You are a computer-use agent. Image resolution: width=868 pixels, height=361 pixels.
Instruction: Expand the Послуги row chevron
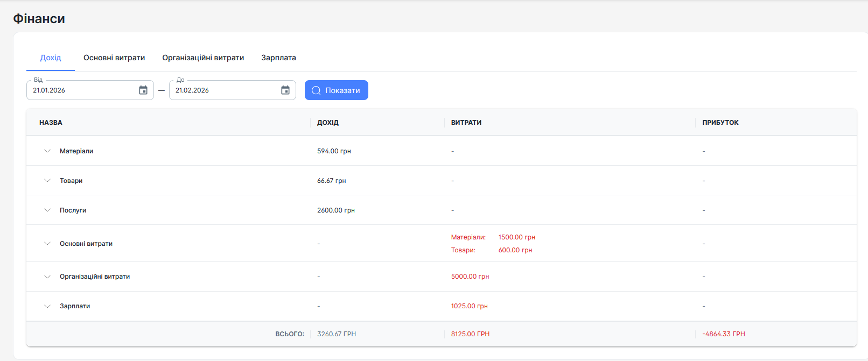(x=47, y=210)
